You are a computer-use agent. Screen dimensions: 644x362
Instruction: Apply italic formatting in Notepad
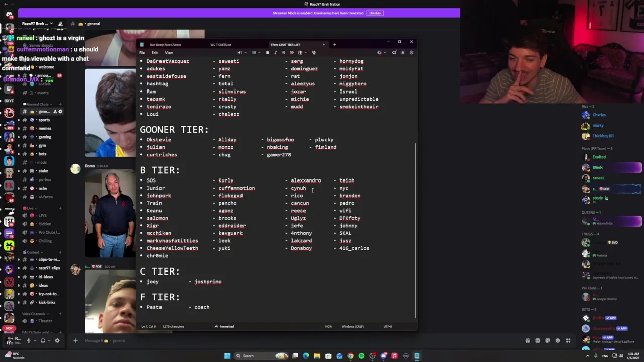275,53
